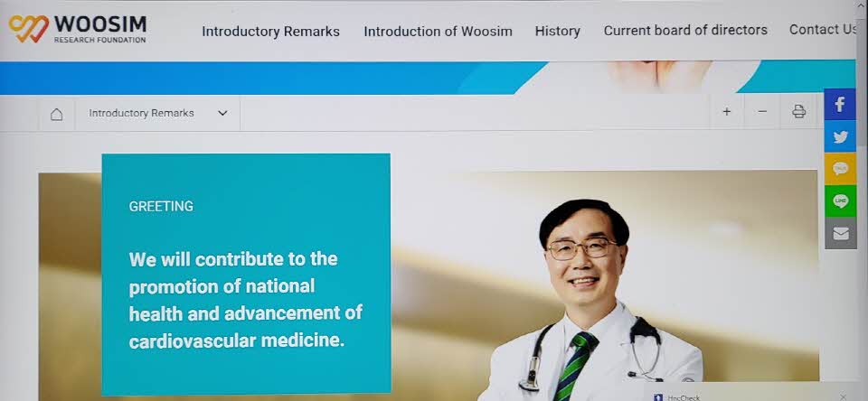
Task: Open the Contact Us link
Action: [x=823, y=29]
